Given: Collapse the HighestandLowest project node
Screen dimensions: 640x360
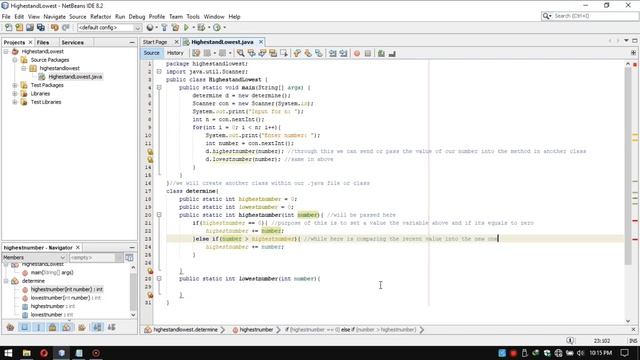Looking at the screenshot, I should [6, 51].
